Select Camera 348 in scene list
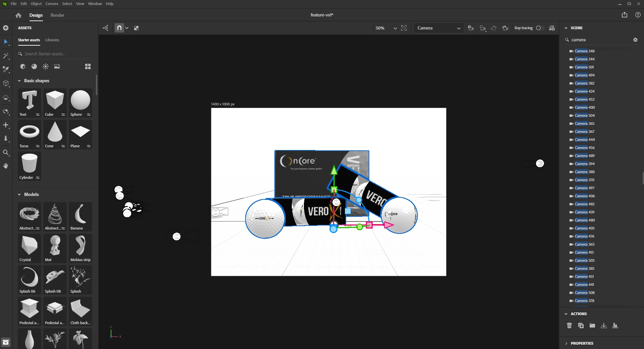Image resolution: width=644 pixels, height=349 pixels. point(585,51)
